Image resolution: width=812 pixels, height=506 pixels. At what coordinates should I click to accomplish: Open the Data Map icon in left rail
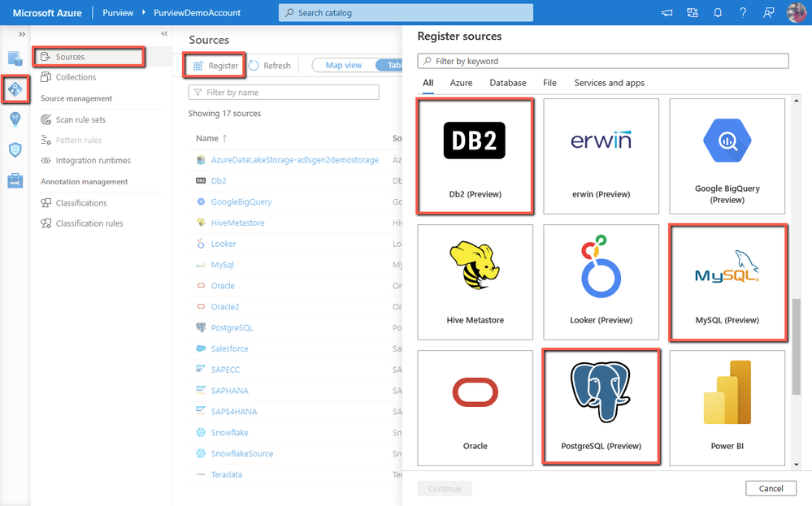[x=15, y=89]
